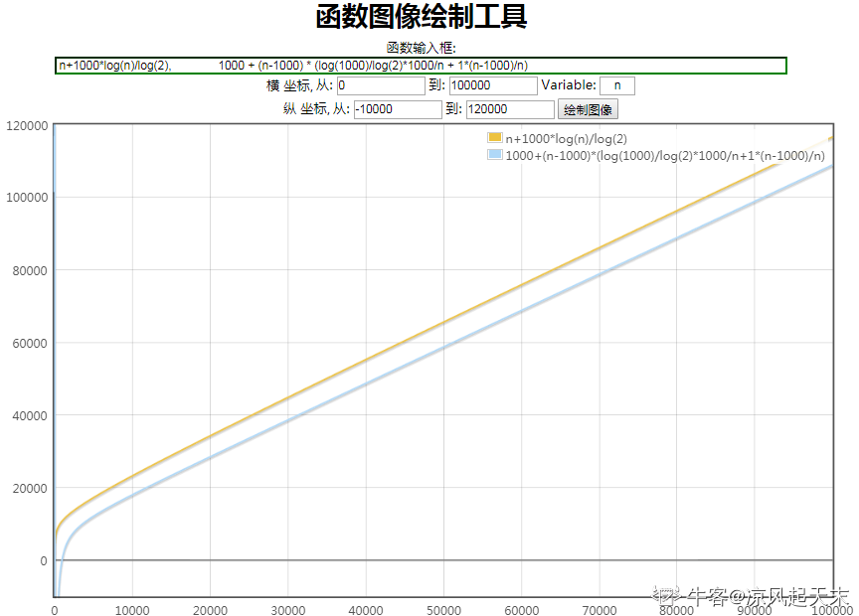Click the 50000 tick on the x-axis

pyautogui.click(x=443, y=609)
